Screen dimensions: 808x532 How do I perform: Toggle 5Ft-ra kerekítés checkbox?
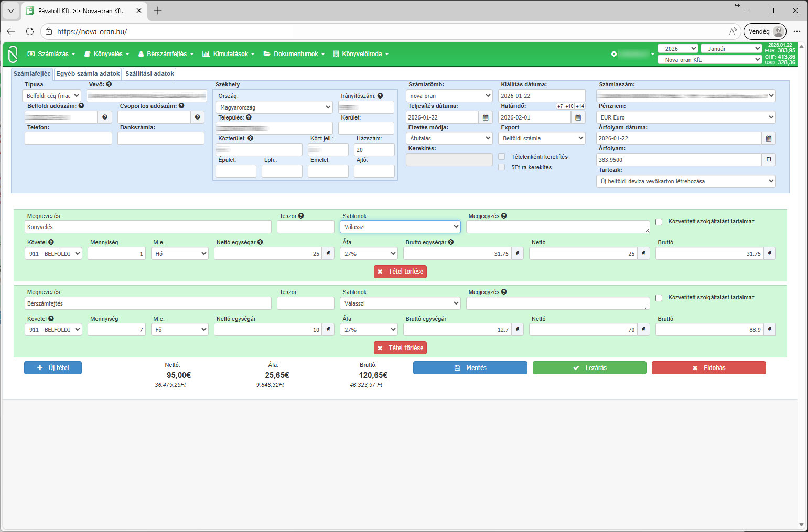pyautogui.click(x=502, y=167)
